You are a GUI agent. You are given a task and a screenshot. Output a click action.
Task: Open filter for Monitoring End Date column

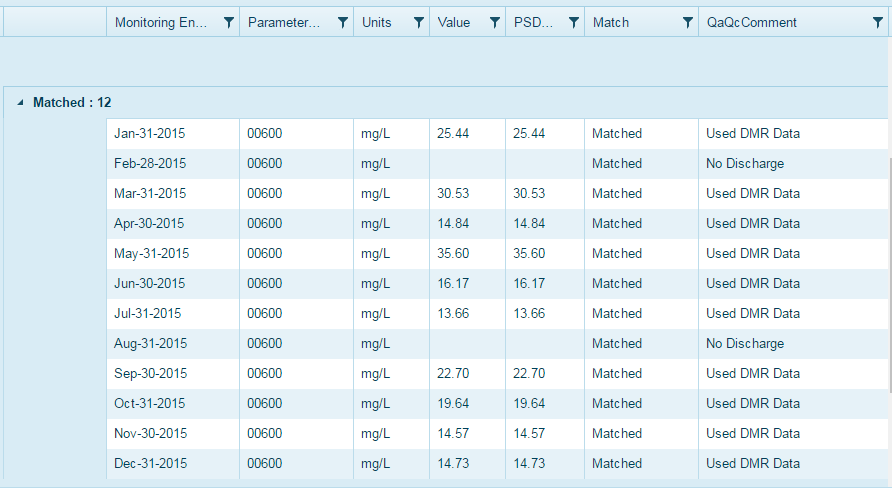(229, 22)
